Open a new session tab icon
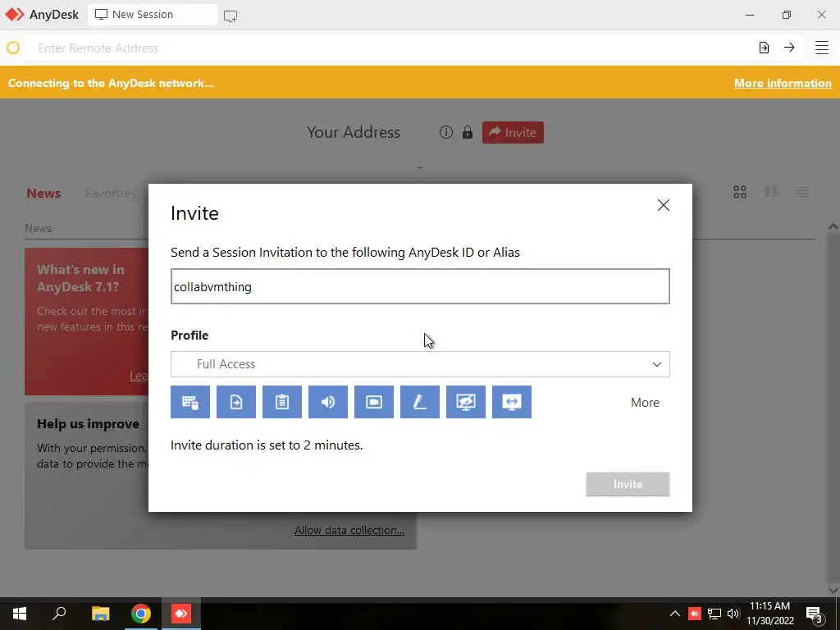Image resolution: width=840 pixels, height=630 pixels. pos(231,16)
